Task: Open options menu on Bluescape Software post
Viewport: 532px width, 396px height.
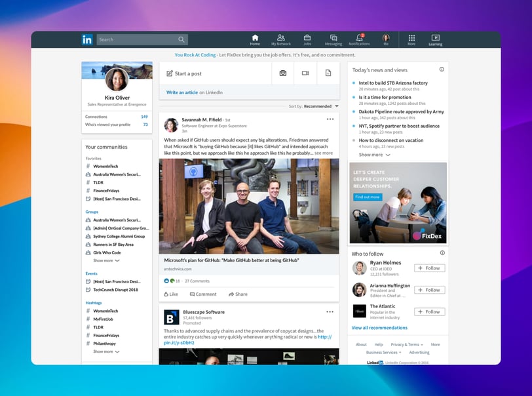Action: pos(330,312)
